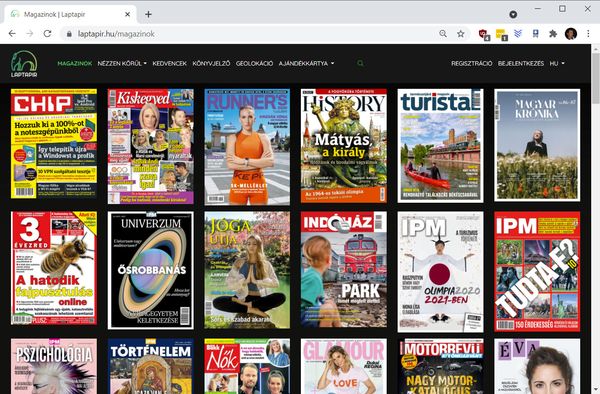This screenshot has height=394, width=600.
Task: Open Chrome three-dot menu
Action: click(588, 34)
